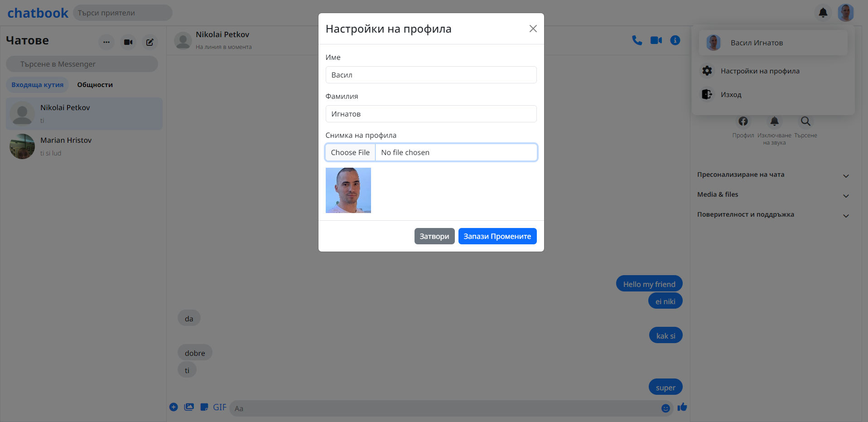Select the GIF icon in message bar
The image size is (868, 422).
pyautogui.click(x=220, y=407)
